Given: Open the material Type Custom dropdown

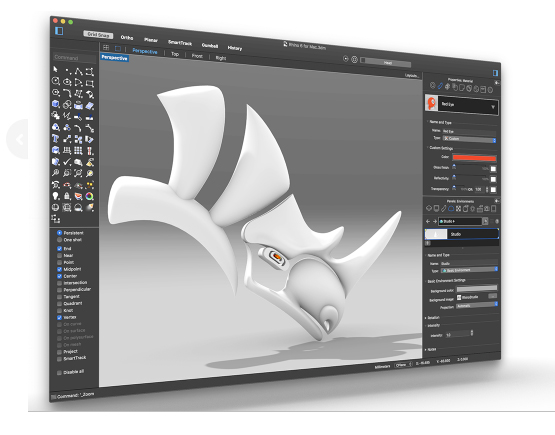Looking at the screenshot, I should [x=469, y=139].
